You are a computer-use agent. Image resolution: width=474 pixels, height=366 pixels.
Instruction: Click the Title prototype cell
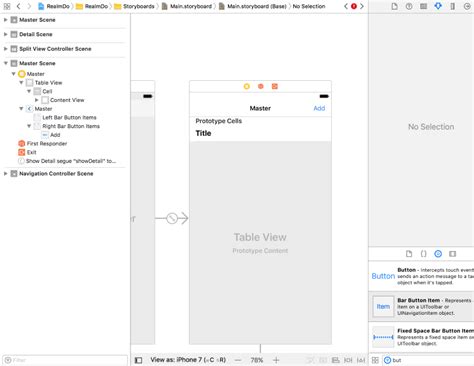[260, 133]
